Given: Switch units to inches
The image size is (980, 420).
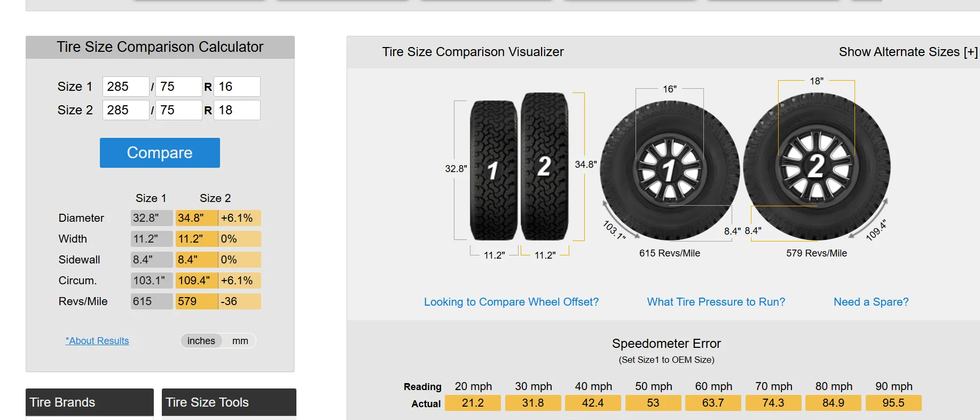Looking at the screenshot, I should (x=201, y=341).
